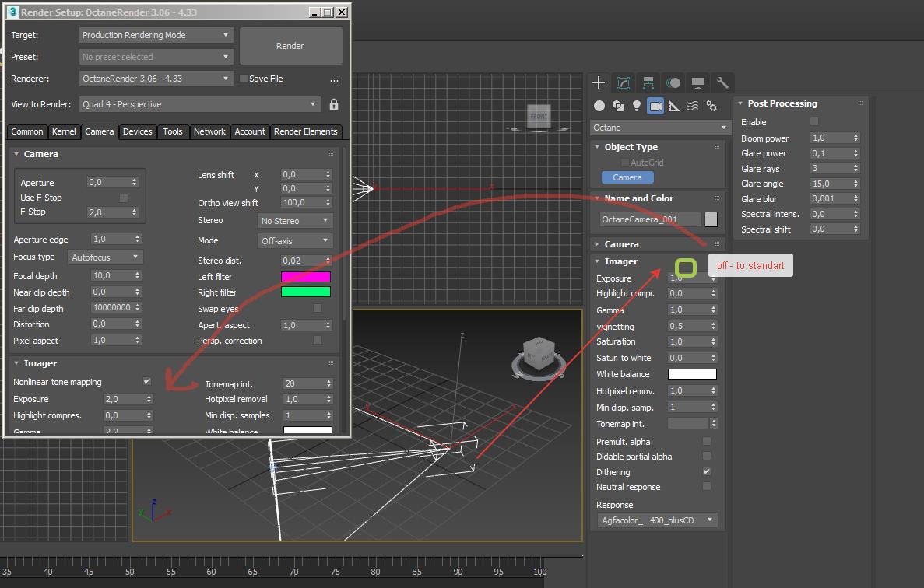The width and height of the screenshot is (924, 588).
Task: Collapse the Post Processing rollout
Action: click(x=740, y=103)
